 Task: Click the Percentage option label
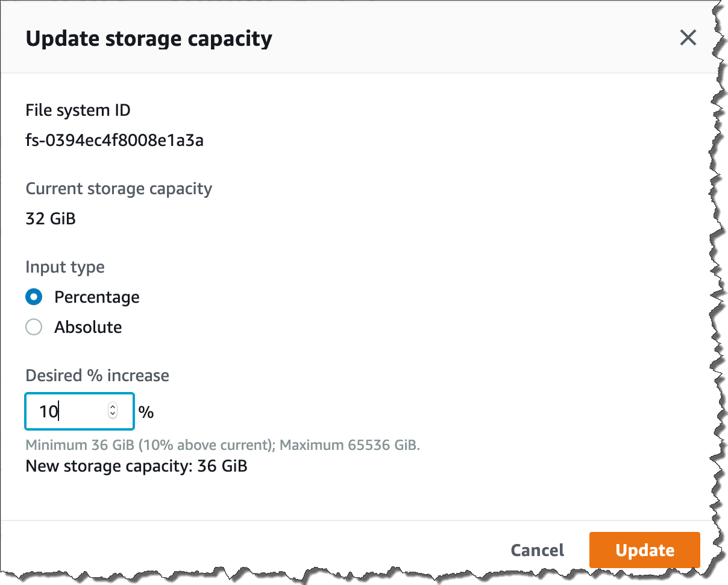pyautogui.click(x=96, y=297)
